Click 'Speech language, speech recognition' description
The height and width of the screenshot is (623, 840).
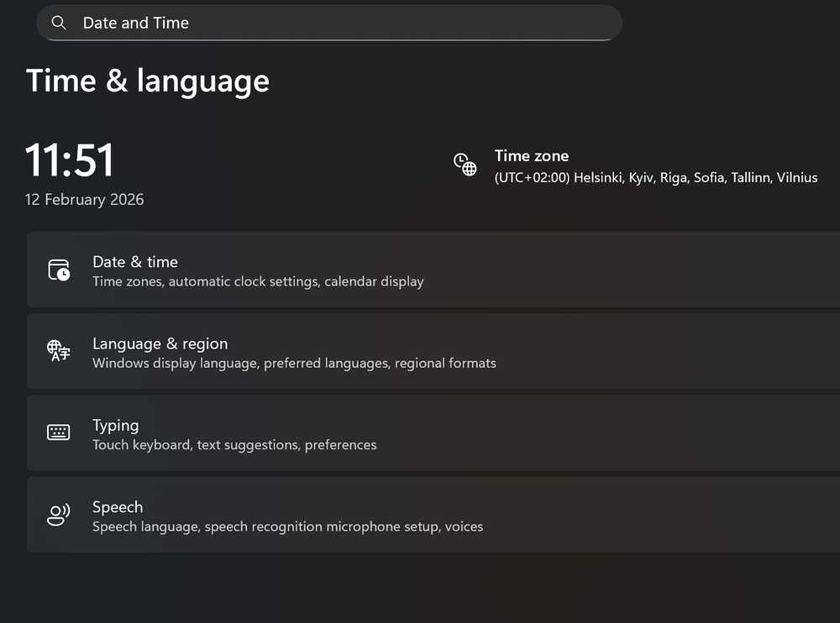287,527
